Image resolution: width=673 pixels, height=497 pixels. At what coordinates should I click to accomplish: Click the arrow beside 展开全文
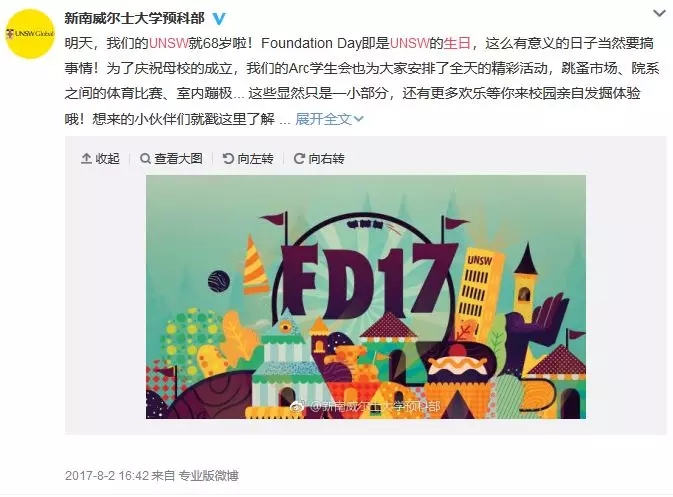click(x=359, y=119)
